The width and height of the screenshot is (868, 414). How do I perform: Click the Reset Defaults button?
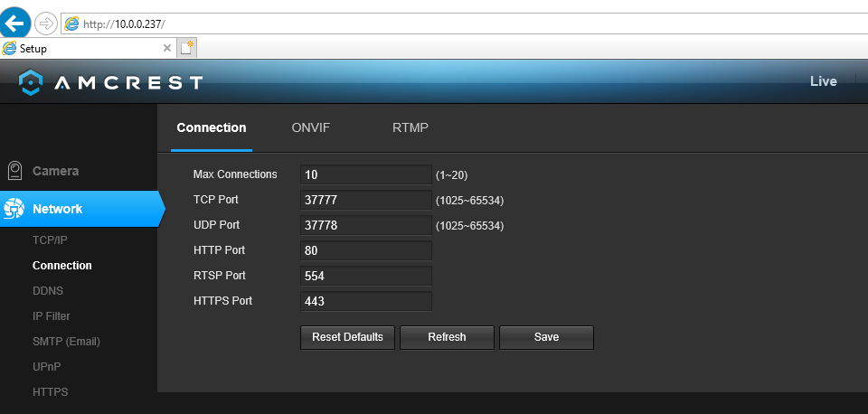click(347, 337)
